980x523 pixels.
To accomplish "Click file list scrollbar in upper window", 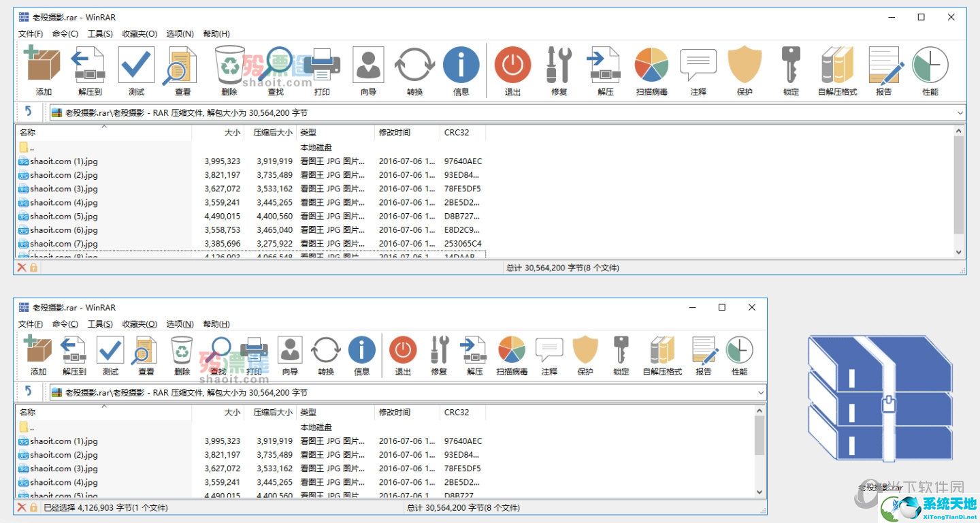I will click(x=959, y=185).
